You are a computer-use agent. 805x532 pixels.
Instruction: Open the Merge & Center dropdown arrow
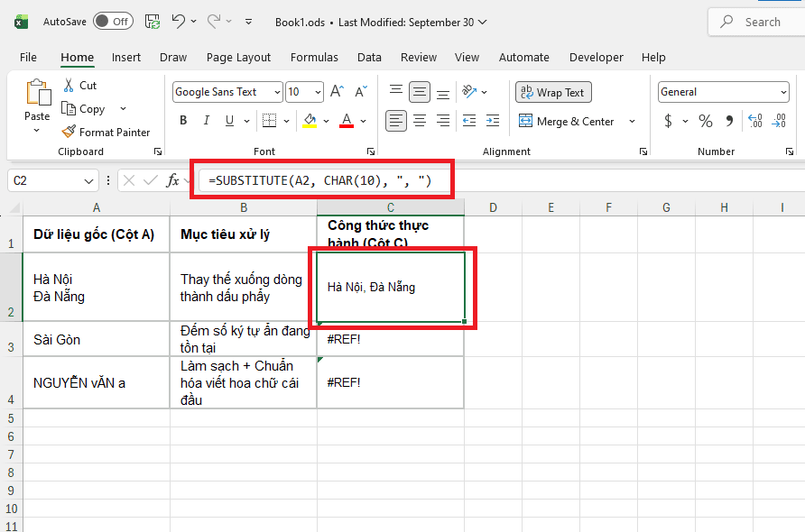[x=632, y=121]
